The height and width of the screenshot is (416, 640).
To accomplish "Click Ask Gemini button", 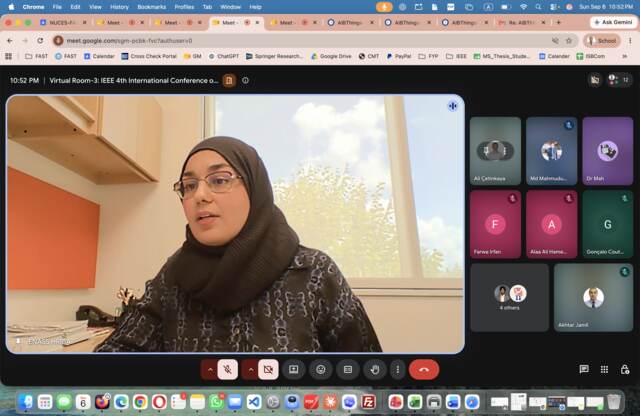I will tap(613, 22).
